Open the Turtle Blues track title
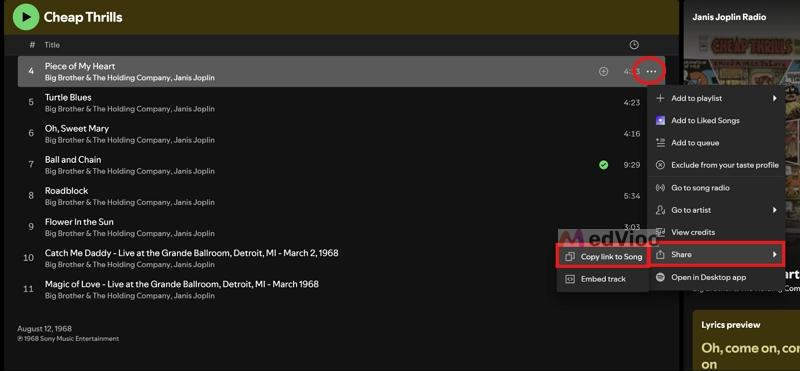 pos(68,97)
